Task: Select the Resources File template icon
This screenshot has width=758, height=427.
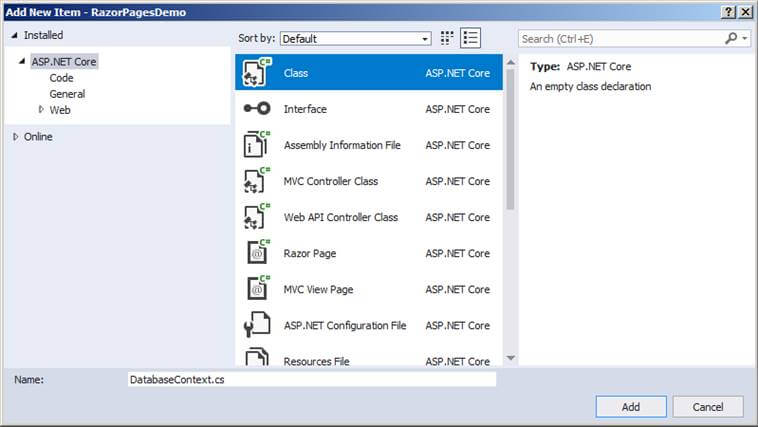Action: [x=257, y=357]
